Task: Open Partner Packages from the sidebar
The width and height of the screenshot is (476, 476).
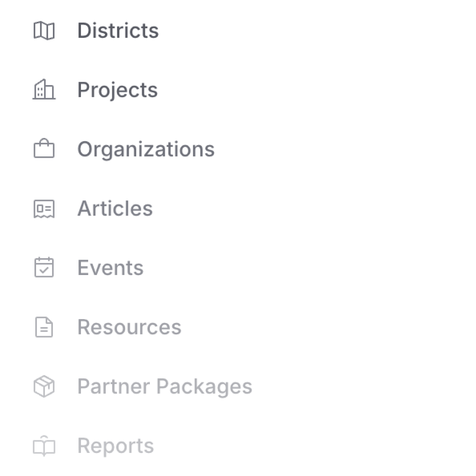Action: [x=143, y=387]
